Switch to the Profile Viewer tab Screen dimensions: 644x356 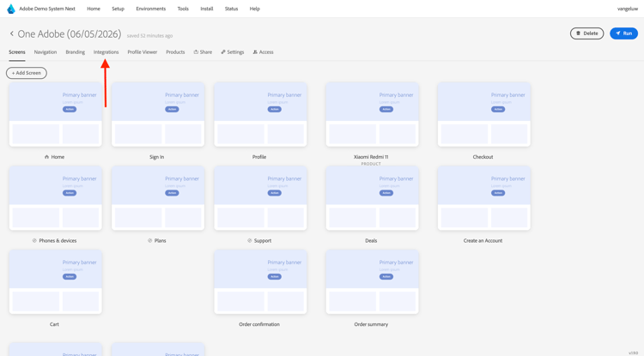142,52
